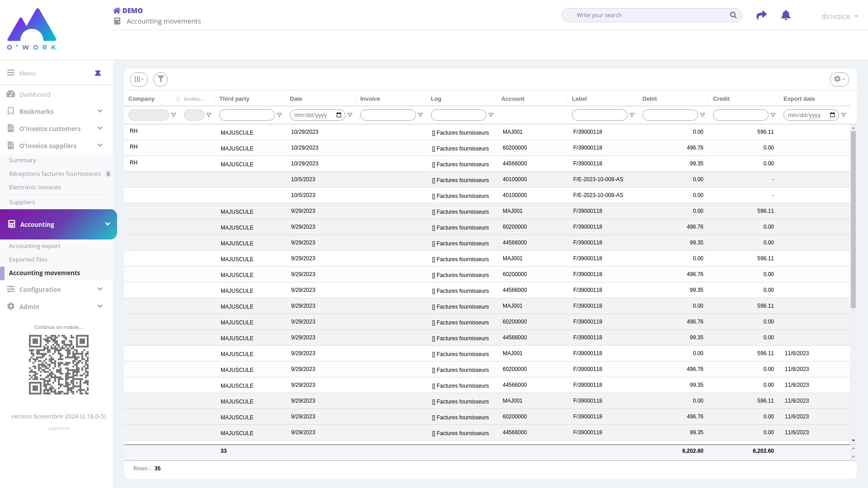Open the column chooser button
This screenshot has width=868, height=488.
point(139,80)
